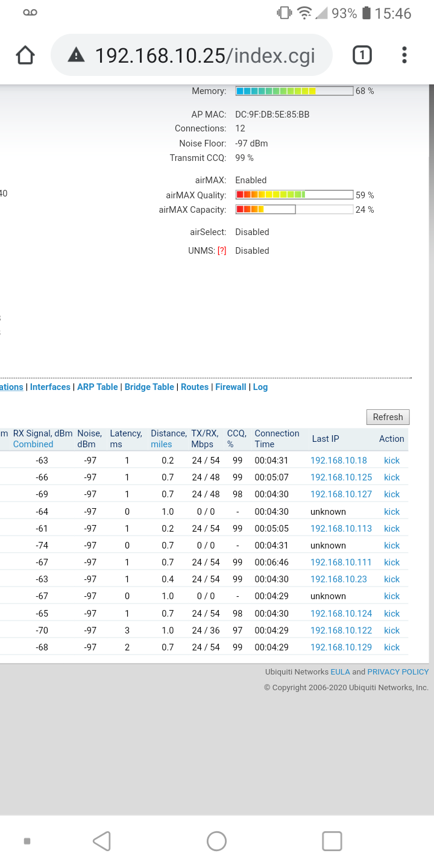Open last IP 192.168.10.124

click(x=341, y=614)
